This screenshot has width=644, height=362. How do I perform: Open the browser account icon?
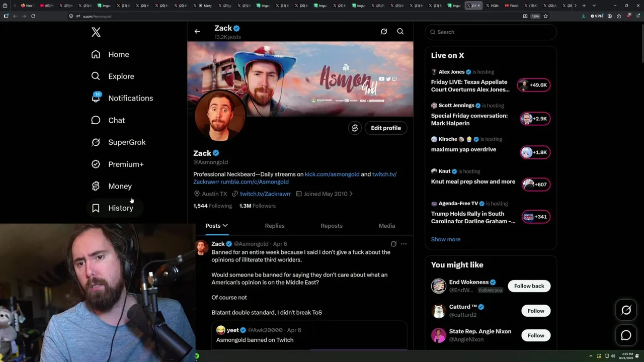610,16
